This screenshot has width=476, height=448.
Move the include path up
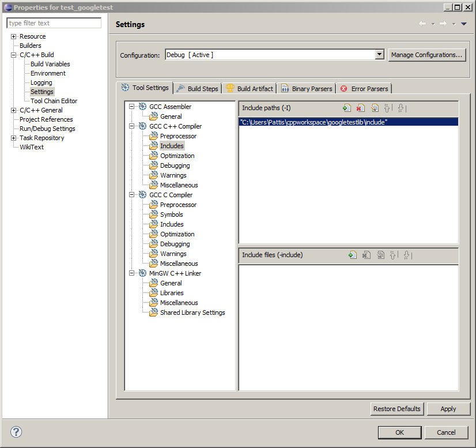pos(388,108)
